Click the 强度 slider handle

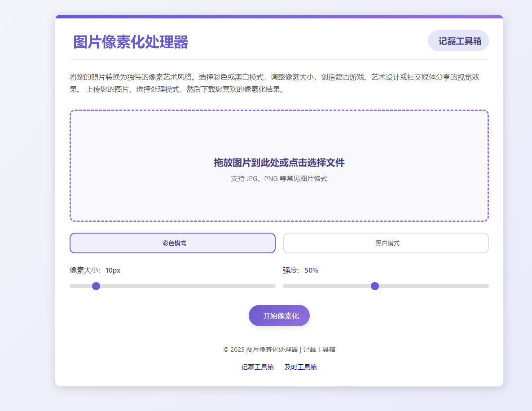coord(375,286)
